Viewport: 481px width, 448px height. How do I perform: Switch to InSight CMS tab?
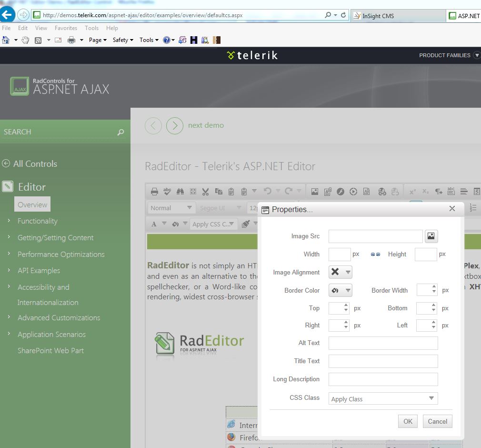click(x=398, y=16)
